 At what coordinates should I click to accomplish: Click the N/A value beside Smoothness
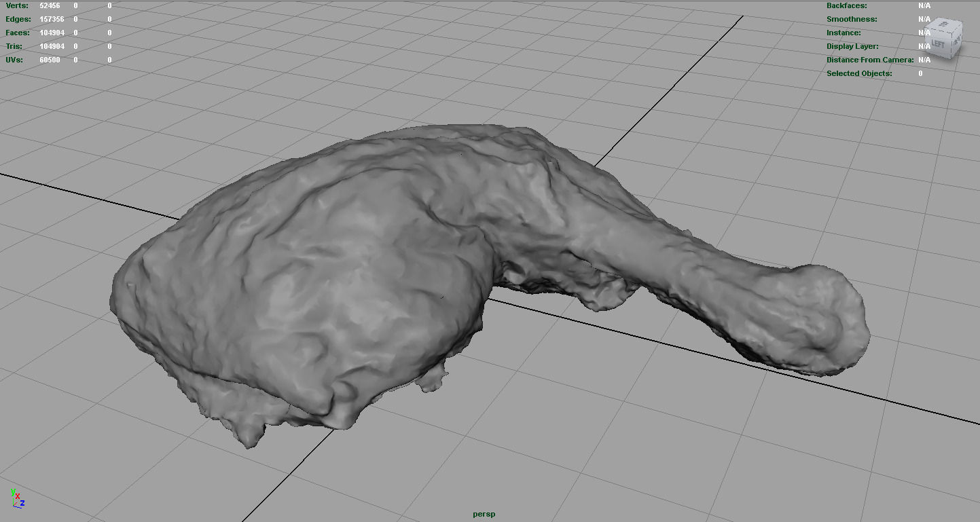(x=924, y=19)
